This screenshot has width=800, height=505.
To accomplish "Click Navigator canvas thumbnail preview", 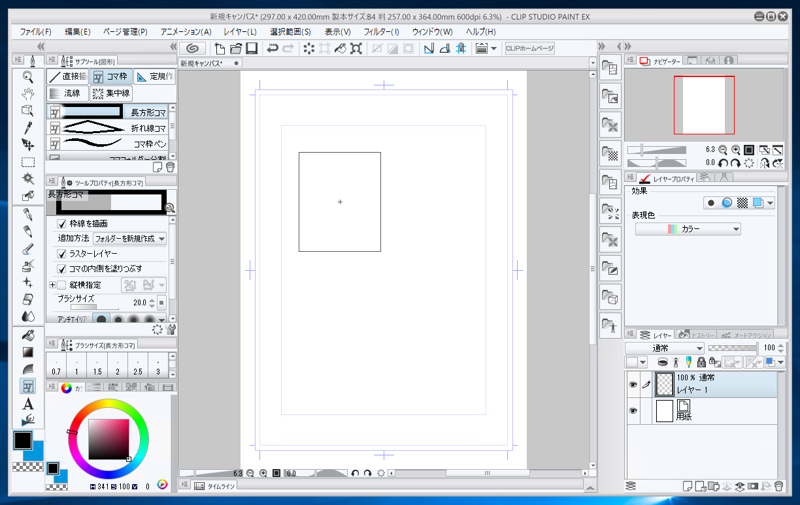I will coord(704,105).
